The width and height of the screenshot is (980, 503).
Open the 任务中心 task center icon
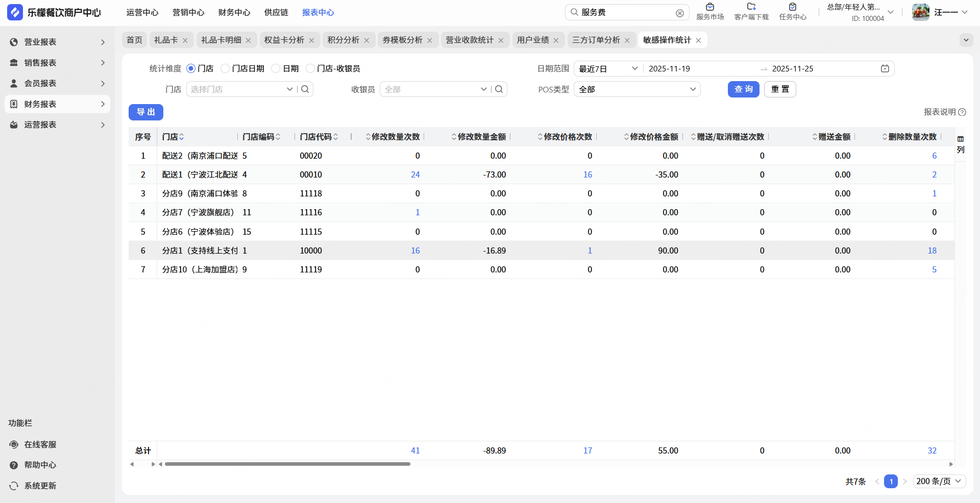tap(792, 8)
